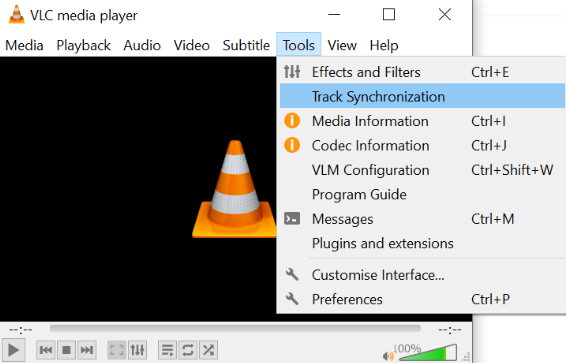Open the Messages log window
The width and height of the screenshot is (566, 363).
tap(422, 219)
